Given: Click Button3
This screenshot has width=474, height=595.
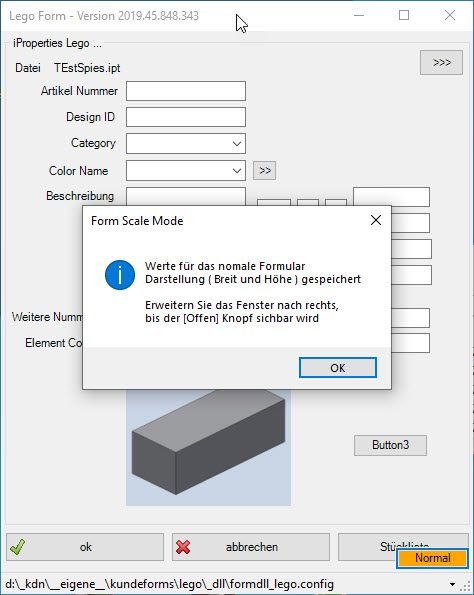Looking at the screenshot, I should click(x=391, y=445).
